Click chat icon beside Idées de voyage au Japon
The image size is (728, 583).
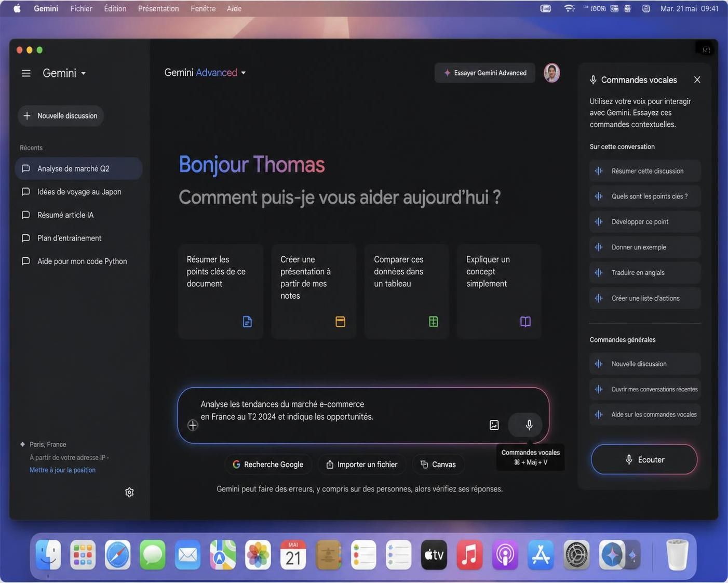[x=25, y=192]
